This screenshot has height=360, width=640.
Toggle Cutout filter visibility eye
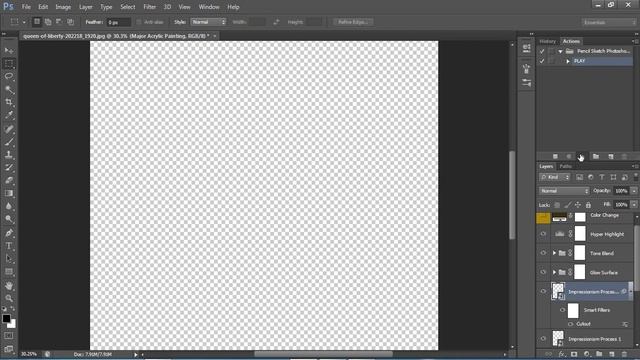point(571,324)
